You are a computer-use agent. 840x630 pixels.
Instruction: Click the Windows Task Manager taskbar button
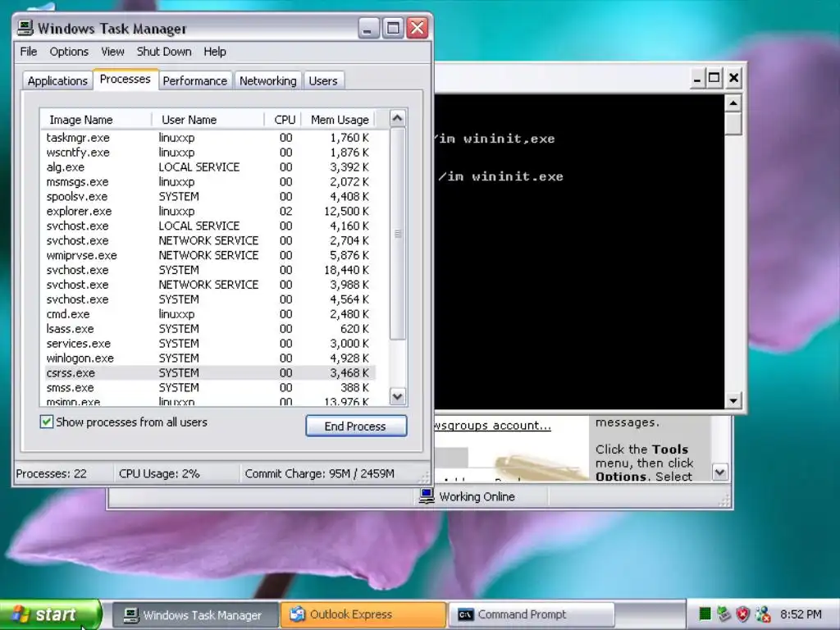pyautogui.click(x=195, y=614)
